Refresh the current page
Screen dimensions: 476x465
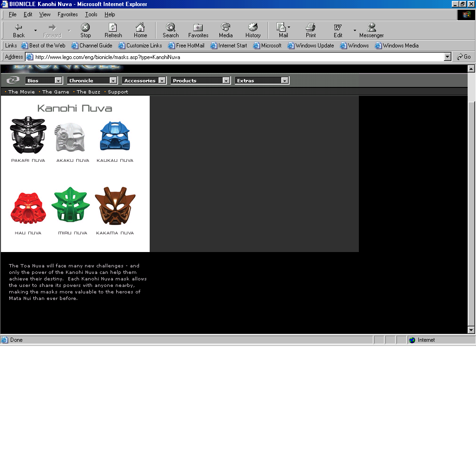pos(113,31)
